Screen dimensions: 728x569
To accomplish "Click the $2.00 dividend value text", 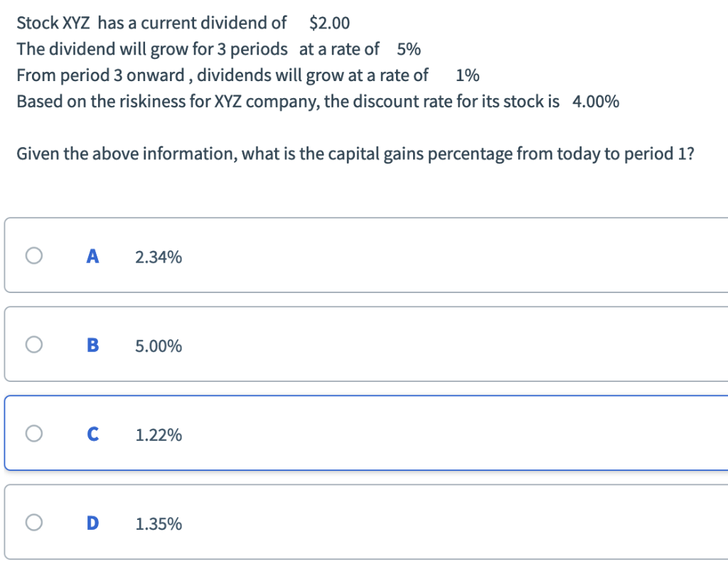I will [x=328, y=22].
